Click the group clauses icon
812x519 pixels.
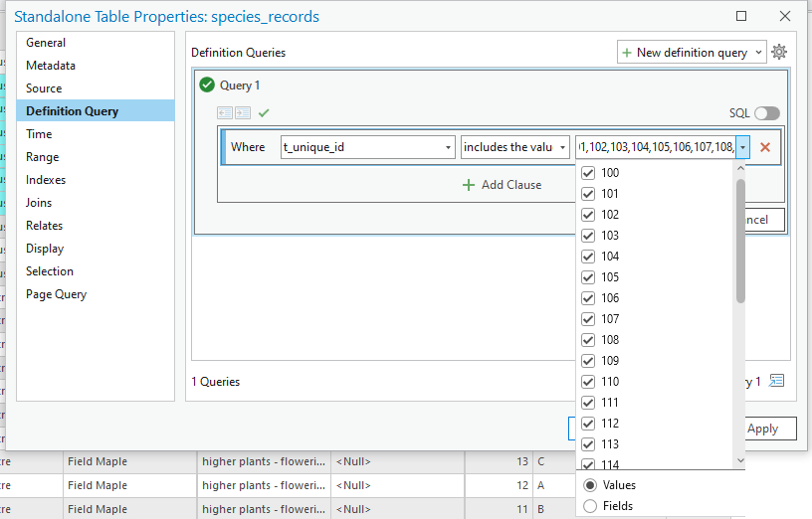coord(225,113)
